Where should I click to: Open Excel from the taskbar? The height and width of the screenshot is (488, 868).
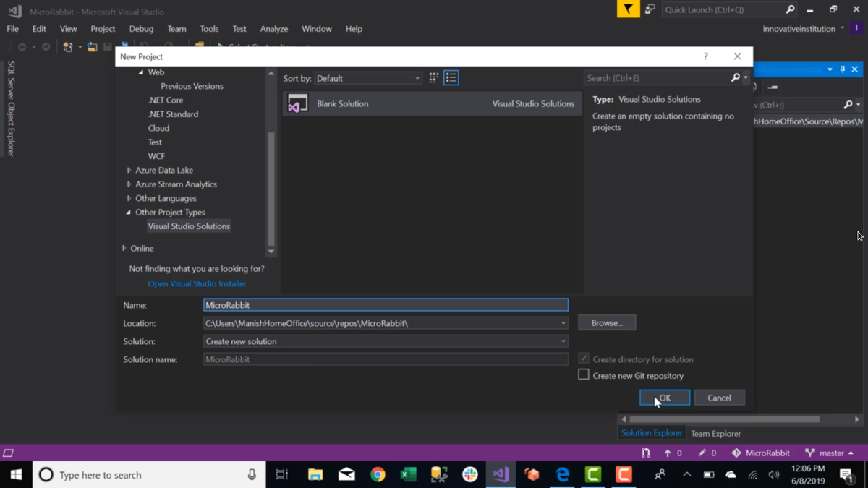click(408, 475)
